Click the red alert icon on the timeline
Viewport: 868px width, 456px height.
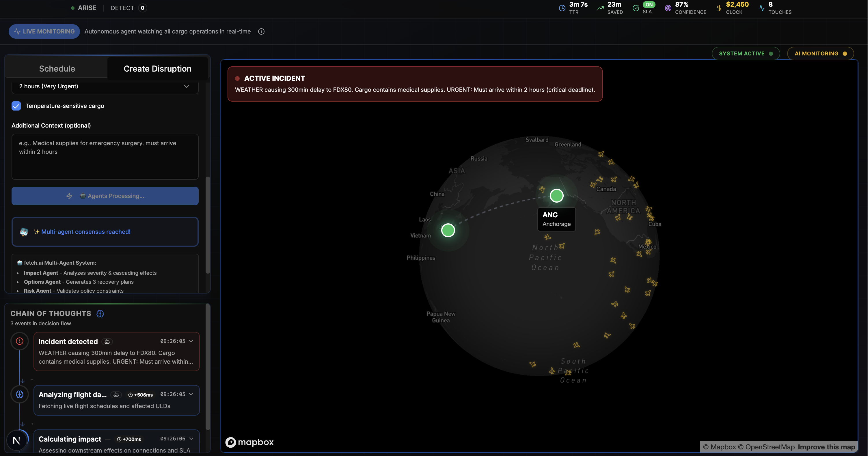20,341
